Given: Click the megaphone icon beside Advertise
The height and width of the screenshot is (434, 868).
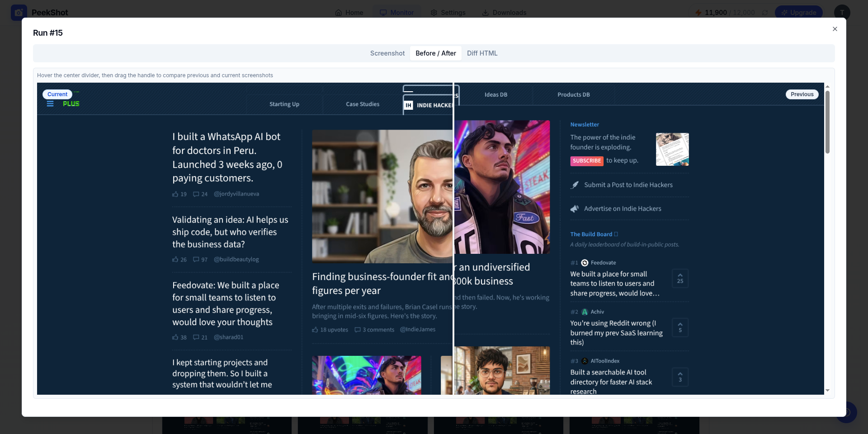Looking at the screenshot, I should click(575, 209).
